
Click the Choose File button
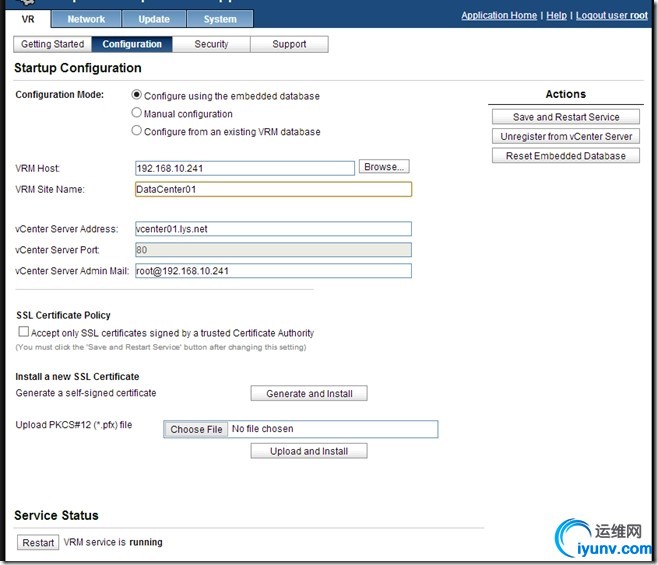(196, 429)
